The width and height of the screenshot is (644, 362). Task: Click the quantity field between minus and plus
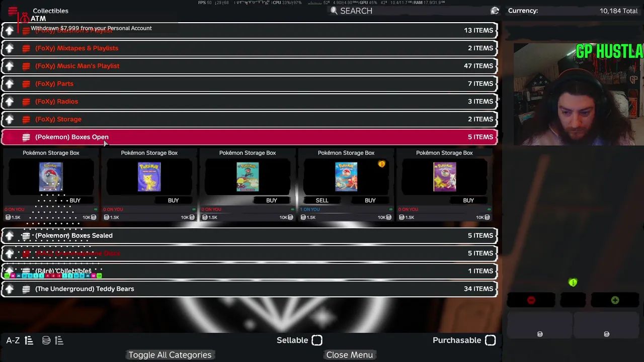pos(573,300)
